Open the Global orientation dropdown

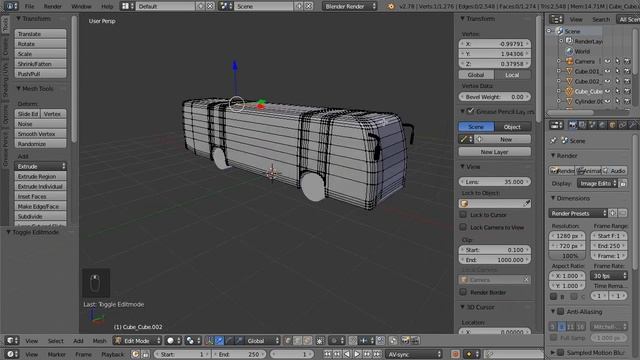262,340
